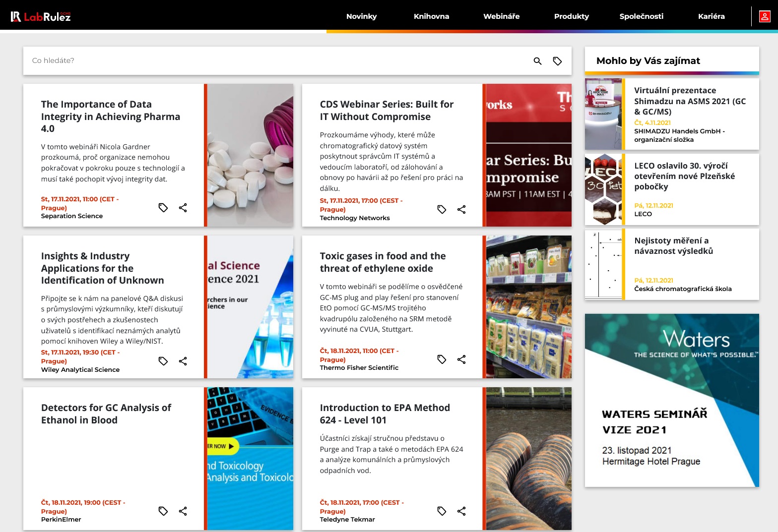Click the measurement chart thumbnail
The image size is (778, 532).
[x=603, y=264]
